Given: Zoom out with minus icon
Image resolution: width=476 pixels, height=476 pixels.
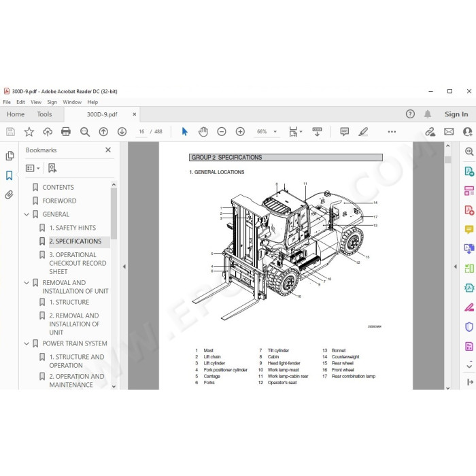Looking at the screenshot, I should [222, 131].
